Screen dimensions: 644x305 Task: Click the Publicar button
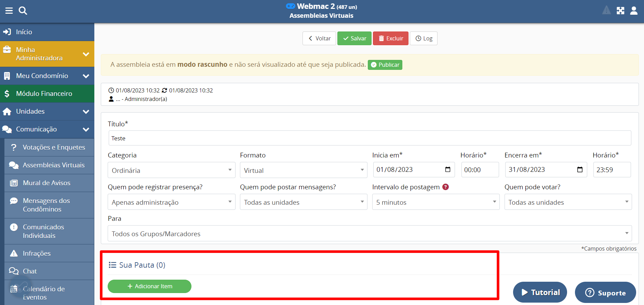click(x=385, y=65)
